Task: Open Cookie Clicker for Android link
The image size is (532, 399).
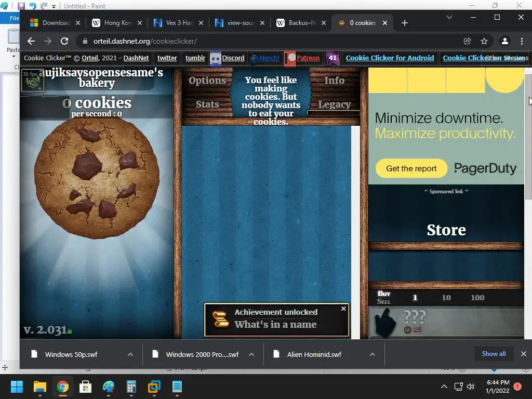Action: [x=390, y=58]
